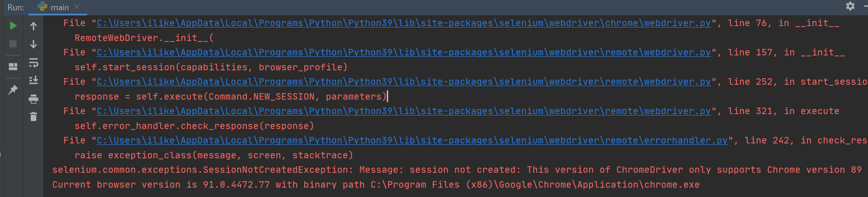This screenshot has width=868, height=197.
Task: Click the grey Stop process icon
Action: (13, 44)
